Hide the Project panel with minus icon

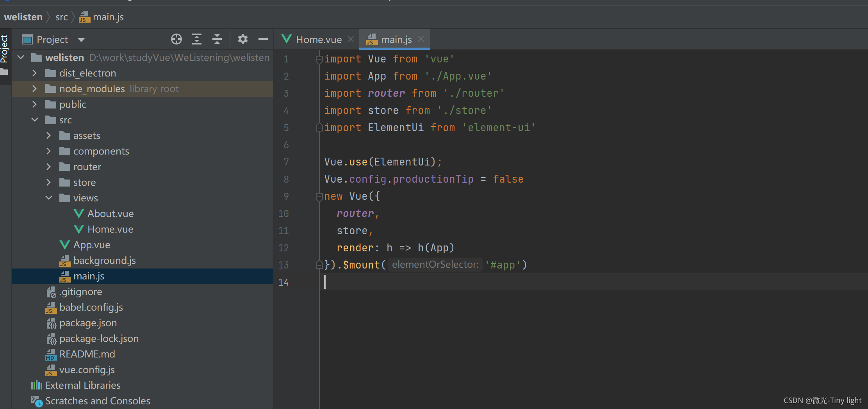tap(263, 39)
